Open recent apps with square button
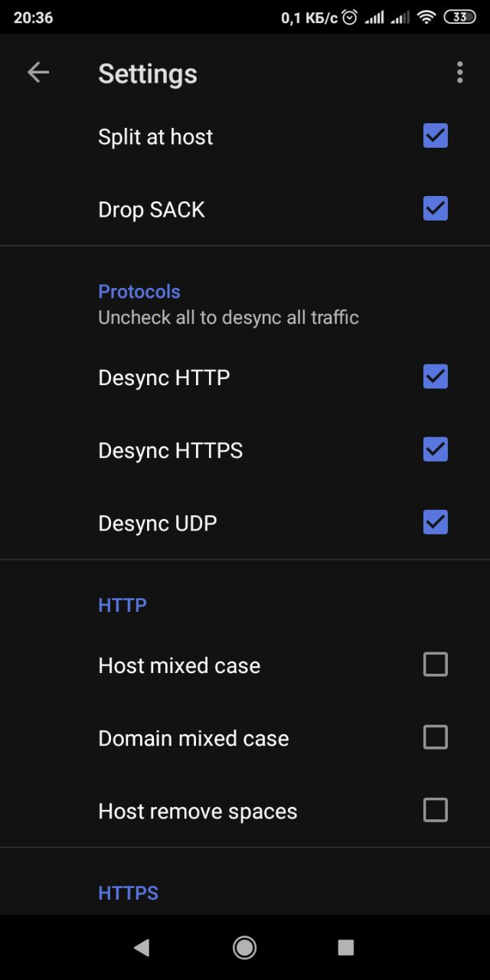 coord(346,948)
